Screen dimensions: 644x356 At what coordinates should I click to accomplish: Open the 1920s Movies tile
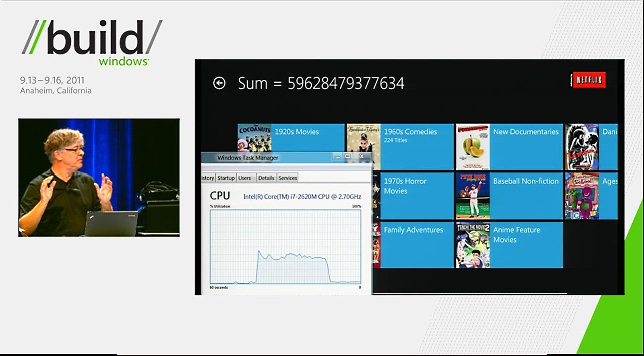(291, 138)
